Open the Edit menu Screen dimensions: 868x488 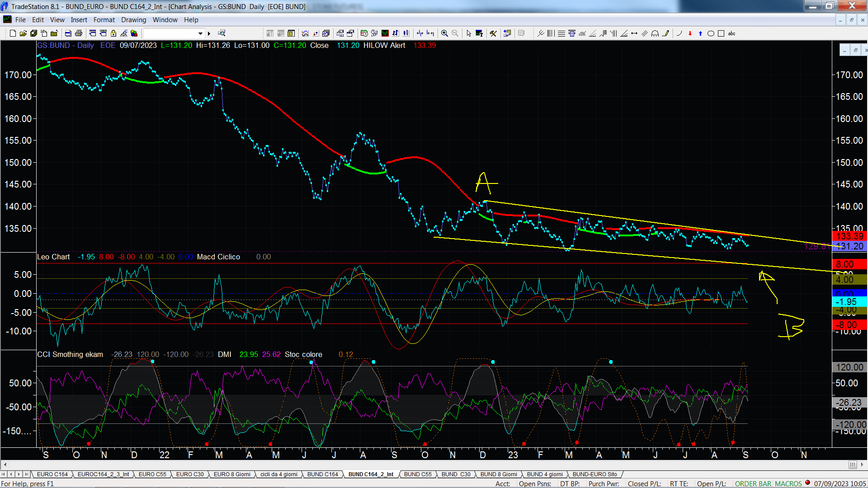[38, 20]
